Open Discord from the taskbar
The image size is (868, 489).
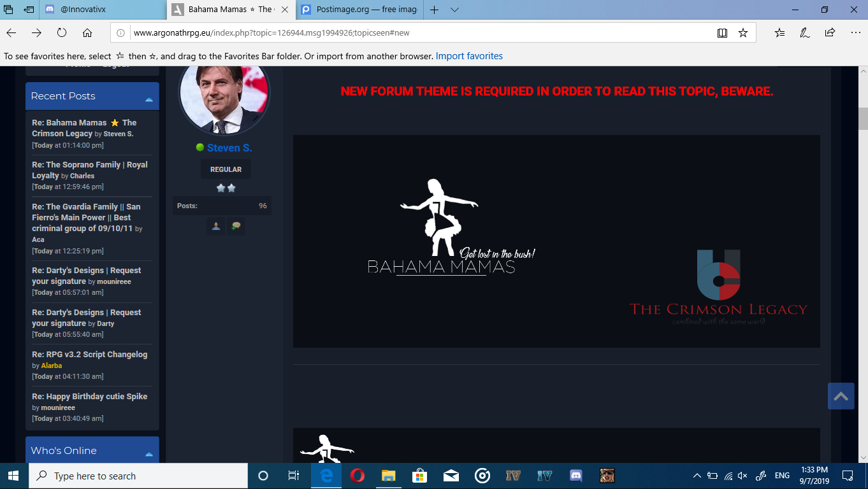(x=576, y=476)
